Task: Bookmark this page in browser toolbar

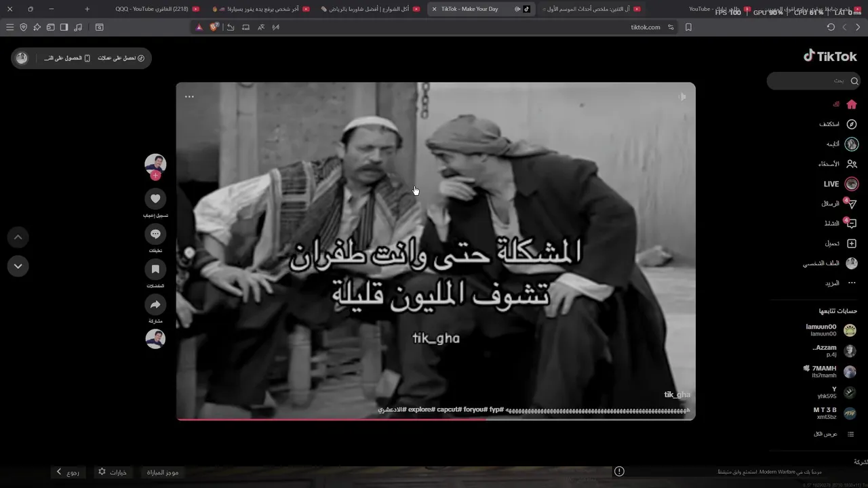Action: click(x=688, y=27)
